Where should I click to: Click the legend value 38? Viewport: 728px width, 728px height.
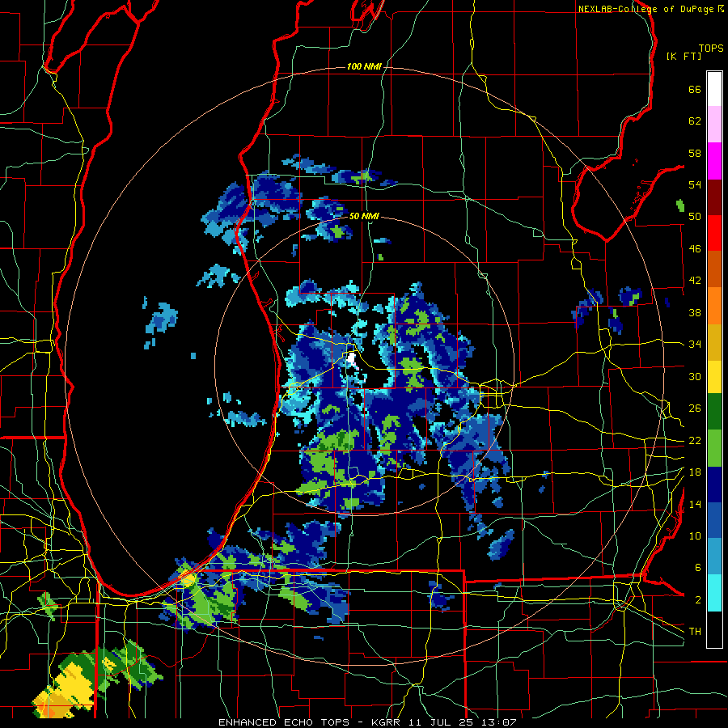(x=695, y=312)
